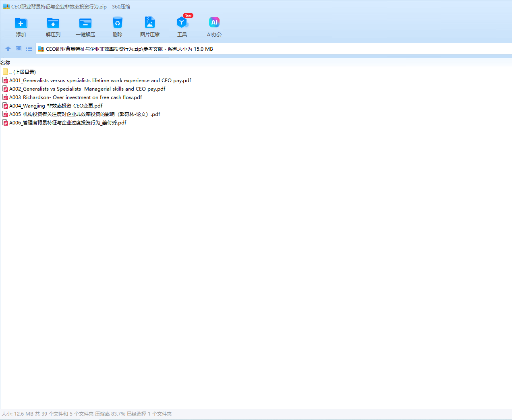Click the 名称 column header
The image size is (512, 420).
point(5,62)
